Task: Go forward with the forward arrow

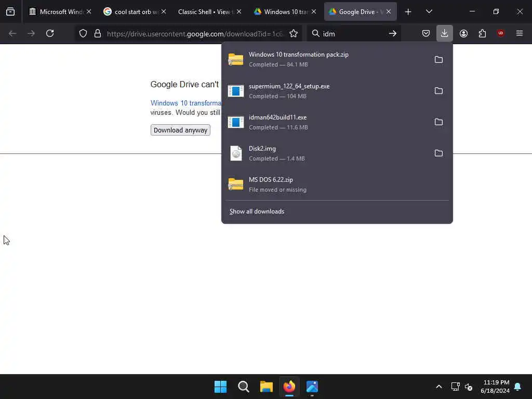Action: [31, 33]
